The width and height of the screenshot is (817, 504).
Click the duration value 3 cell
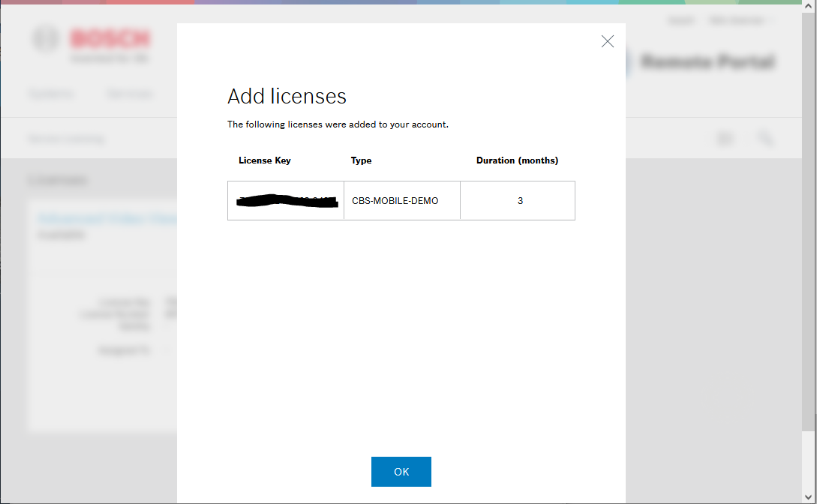tap(518, 201)
